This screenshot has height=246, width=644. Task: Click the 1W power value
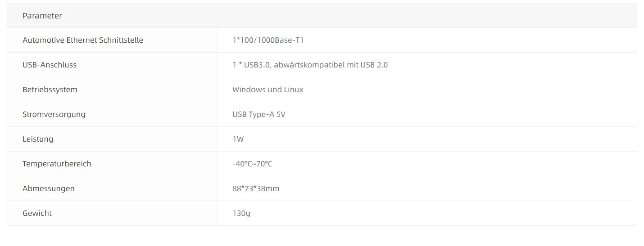pos(238,139)
